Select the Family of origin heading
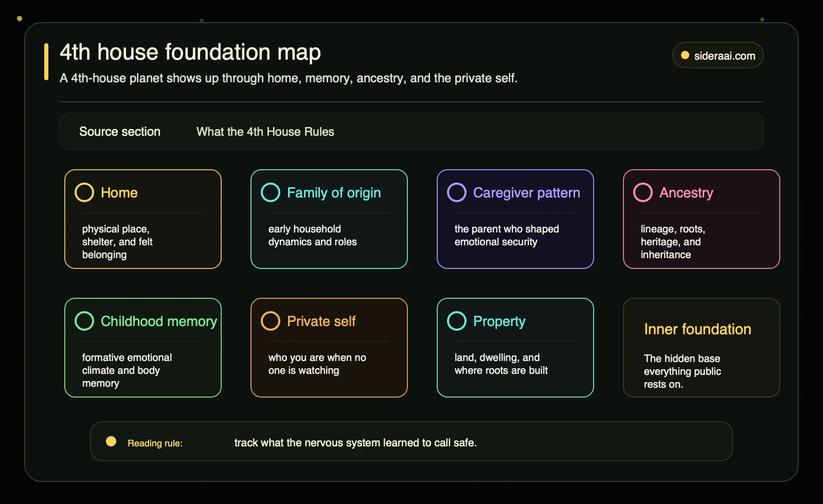This screenshot has width=823, height=504. tap(334, 193)
